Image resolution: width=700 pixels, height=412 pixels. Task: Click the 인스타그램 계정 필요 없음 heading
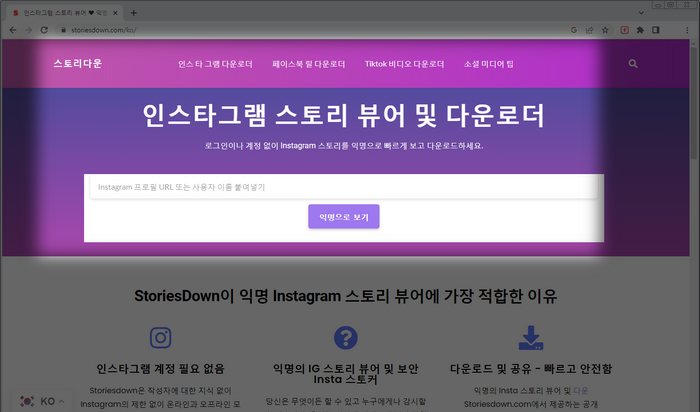click(161, 369)
